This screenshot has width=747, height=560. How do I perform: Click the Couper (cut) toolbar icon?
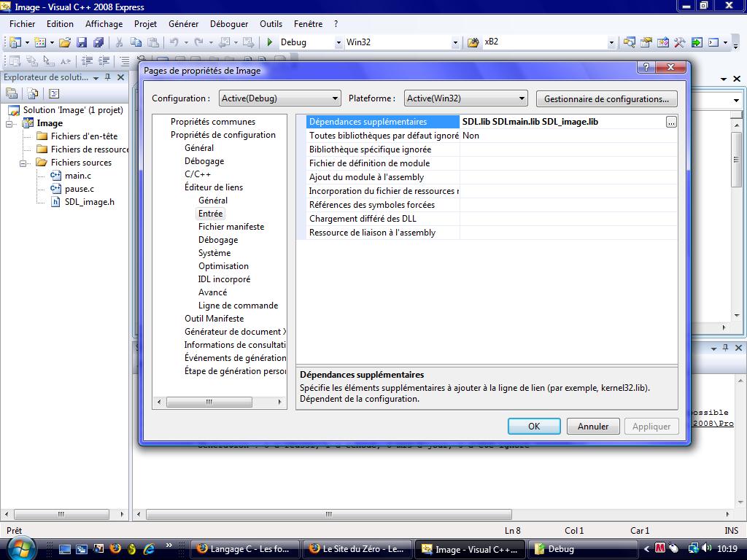click(x=120, y=42)
